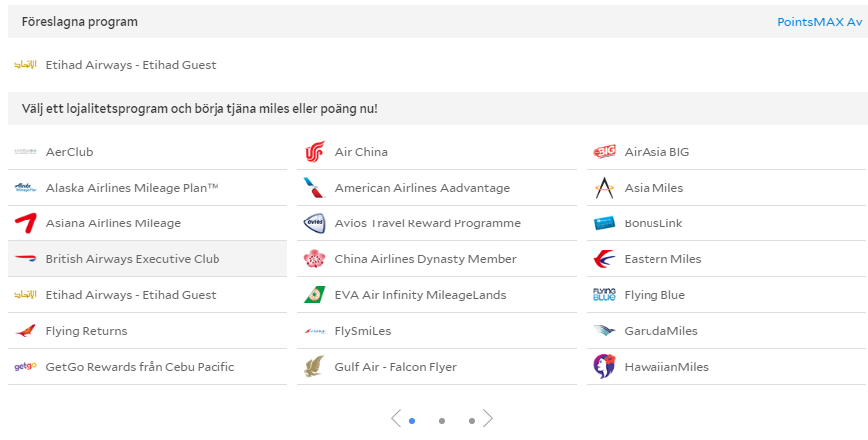This screenshot has height=440, width=868.
Task: Click the American Airlines eagle logo icon
Action: point(314,188)
